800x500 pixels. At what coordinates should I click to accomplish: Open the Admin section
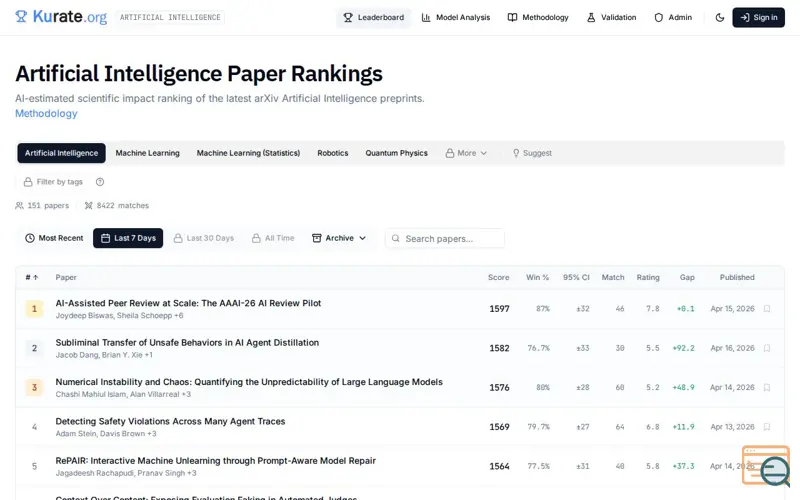(x=673, y=17)
